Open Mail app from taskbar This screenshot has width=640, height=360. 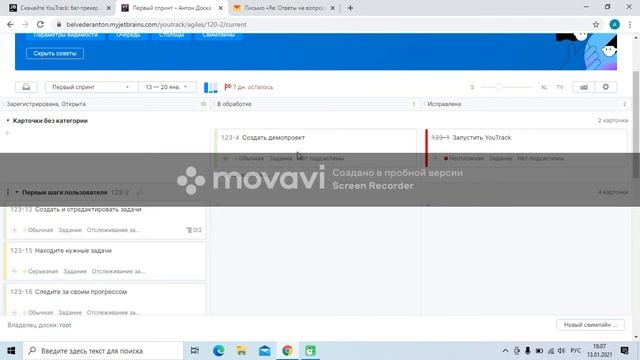(x=264, y=351)
